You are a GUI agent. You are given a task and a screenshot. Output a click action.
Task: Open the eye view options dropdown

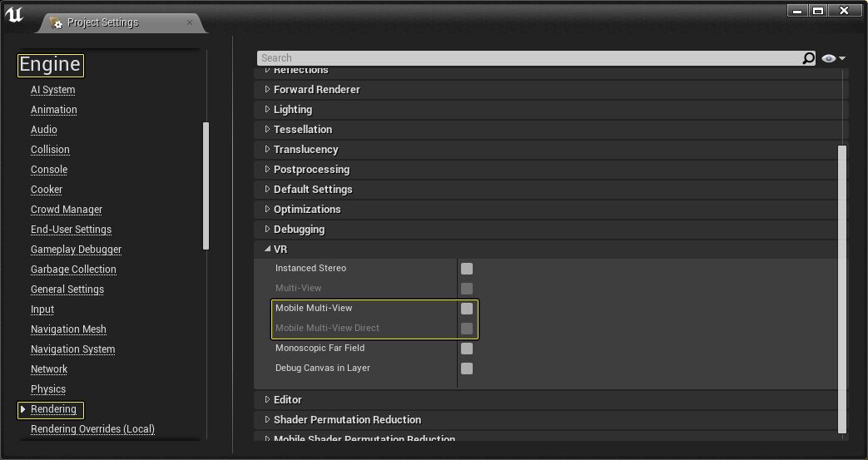[834, 58]
